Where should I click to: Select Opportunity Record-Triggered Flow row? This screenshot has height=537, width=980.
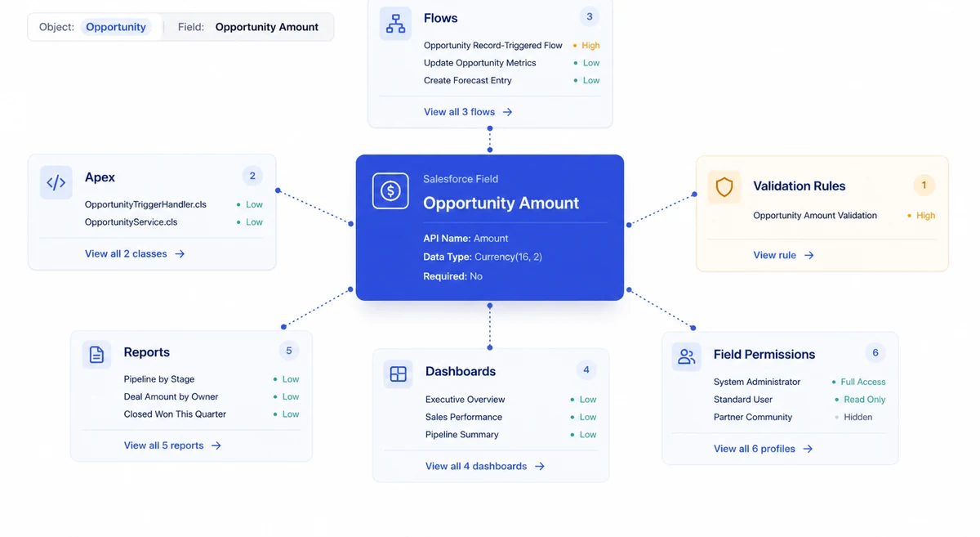coord(511,46)
